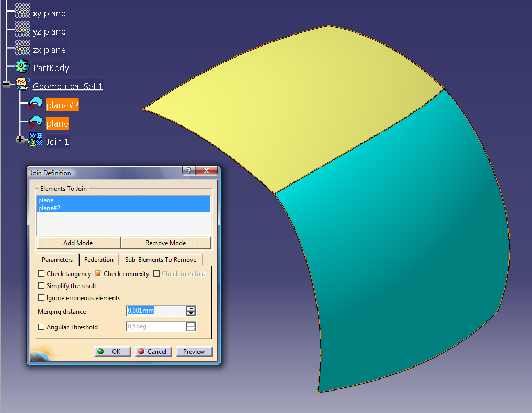The image size is (532, 413).
Task: Open the Sub-Elements To Remove tab
Action: pos(161,260)
